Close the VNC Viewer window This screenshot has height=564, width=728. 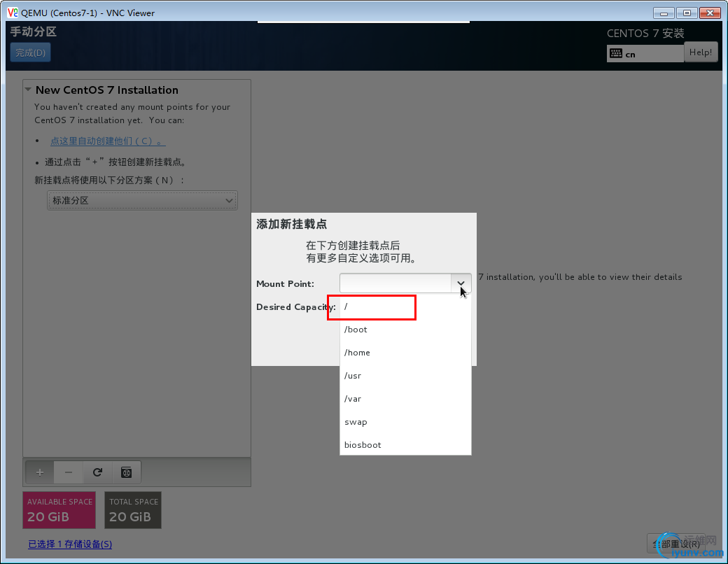pos(710,13)
